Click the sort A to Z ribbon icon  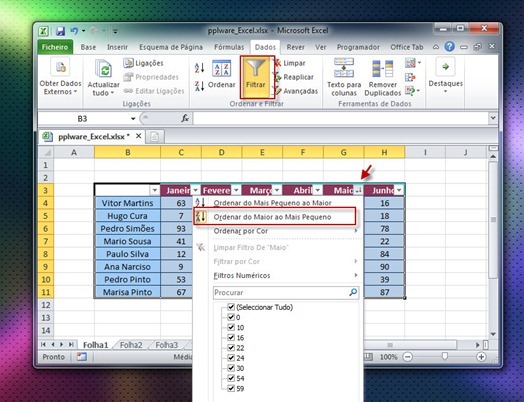pyautogui.click(x=200, y=68)
